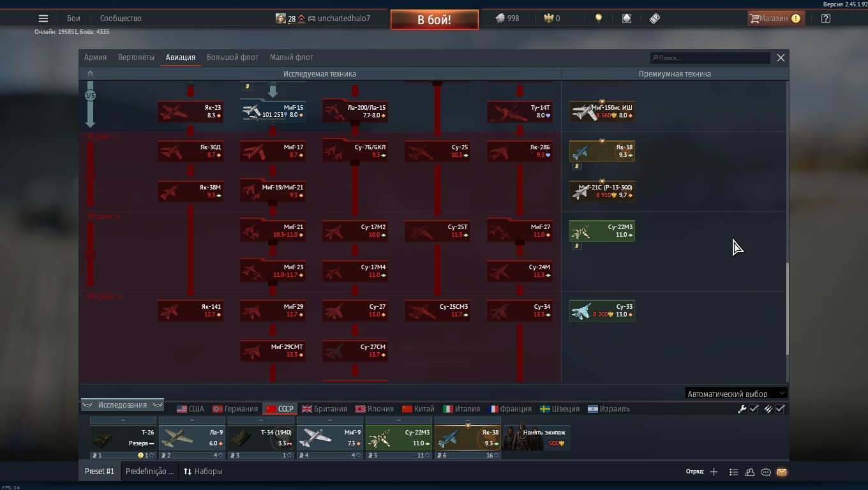Open the Наборы presets button
The height and width of the screenshot is (490, 868).
[203, 471]
